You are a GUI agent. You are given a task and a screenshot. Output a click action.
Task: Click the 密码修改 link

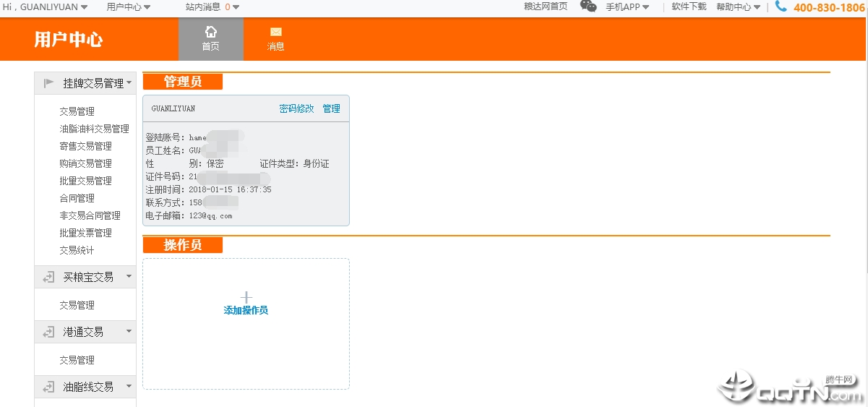[296, 108]
